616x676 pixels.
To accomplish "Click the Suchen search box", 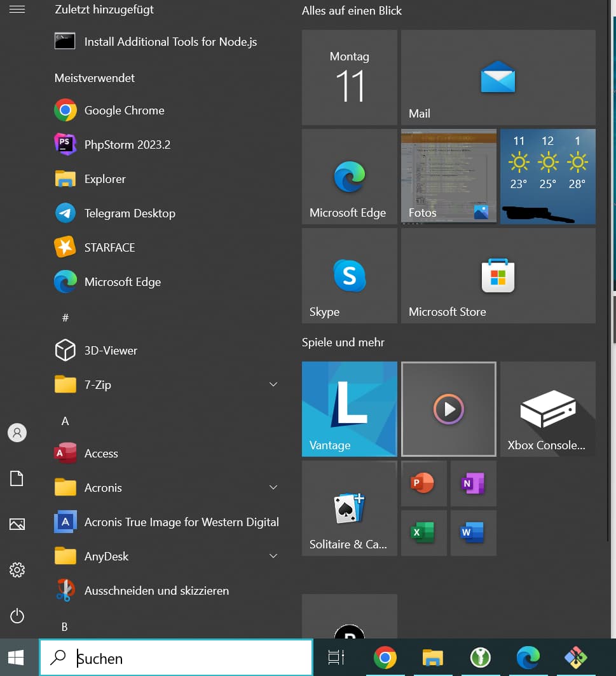I will (x=176, y=658).
